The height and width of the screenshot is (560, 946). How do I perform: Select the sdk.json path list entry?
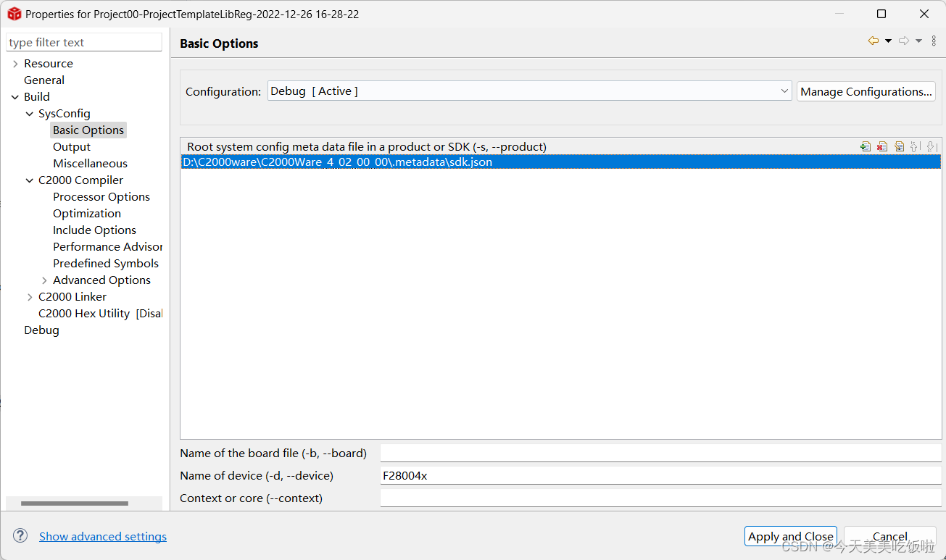(x=560, y=162)
